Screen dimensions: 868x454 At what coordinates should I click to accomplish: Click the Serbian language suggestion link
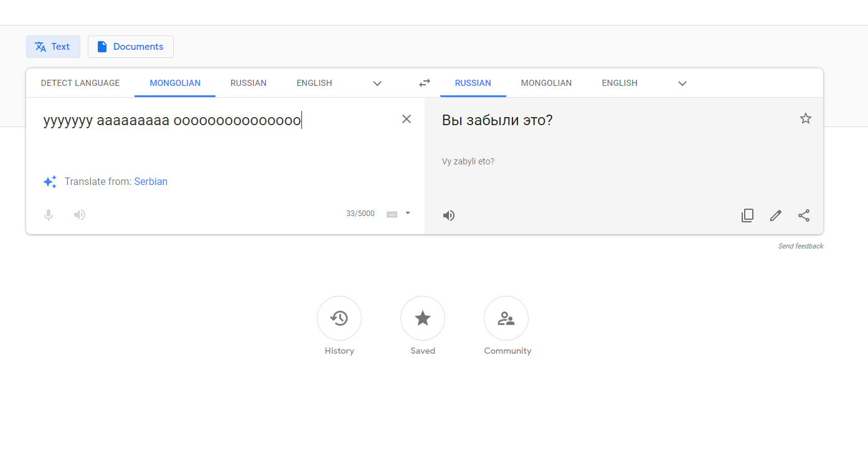[x=151, y=182]
